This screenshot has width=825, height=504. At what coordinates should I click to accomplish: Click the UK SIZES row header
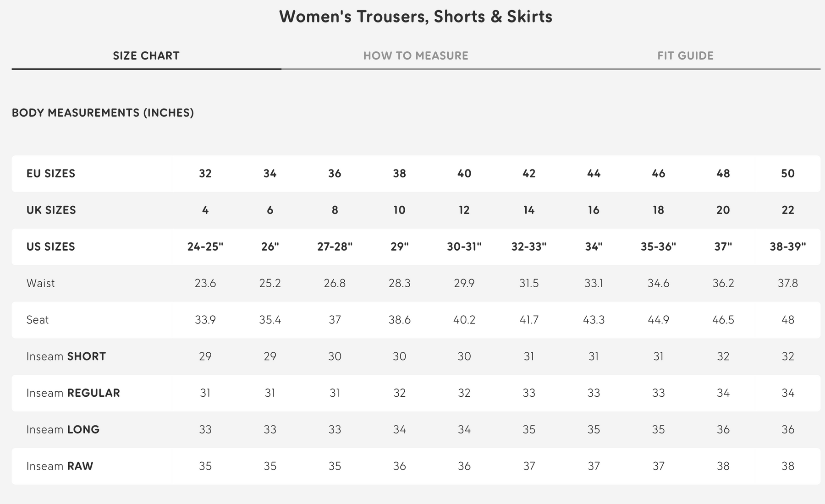tap(51, 210)
